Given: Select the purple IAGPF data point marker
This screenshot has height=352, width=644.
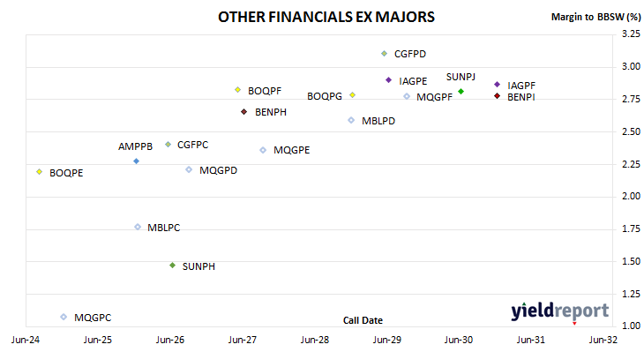Looking at the screenshot, I should point(497,84).
